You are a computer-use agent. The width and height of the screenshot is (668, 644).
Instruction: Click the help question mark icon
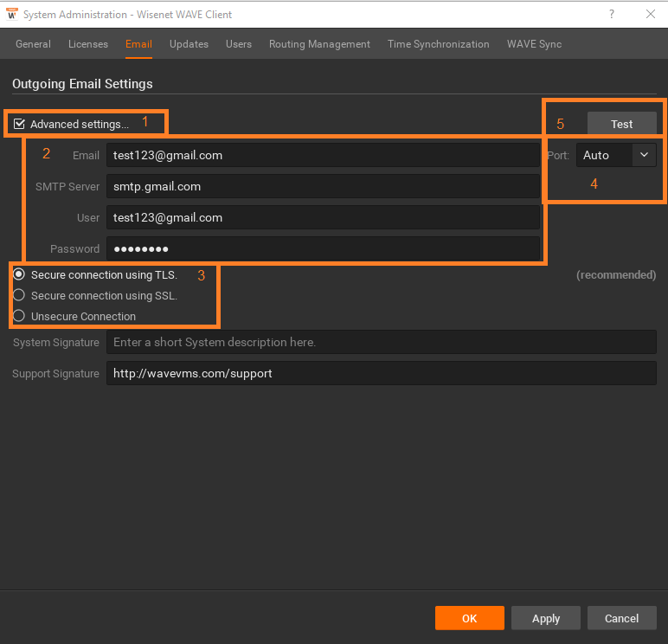[612, 14]
